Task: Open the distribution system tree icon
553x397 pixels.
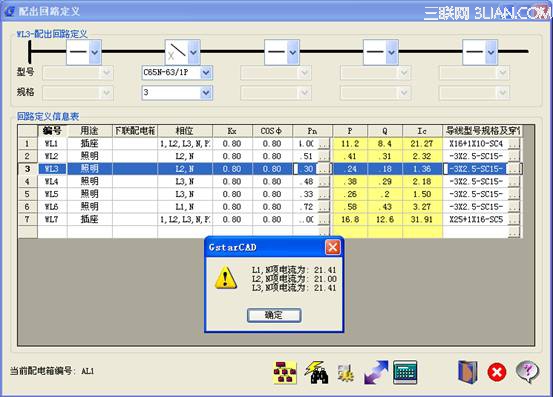Action: coord(285,372)
